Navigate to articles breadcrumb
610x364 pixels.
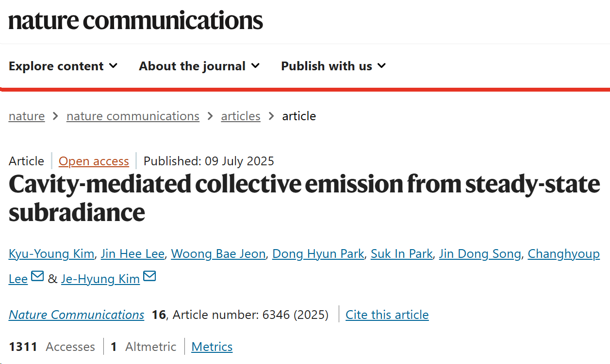[x=241, y=116]
